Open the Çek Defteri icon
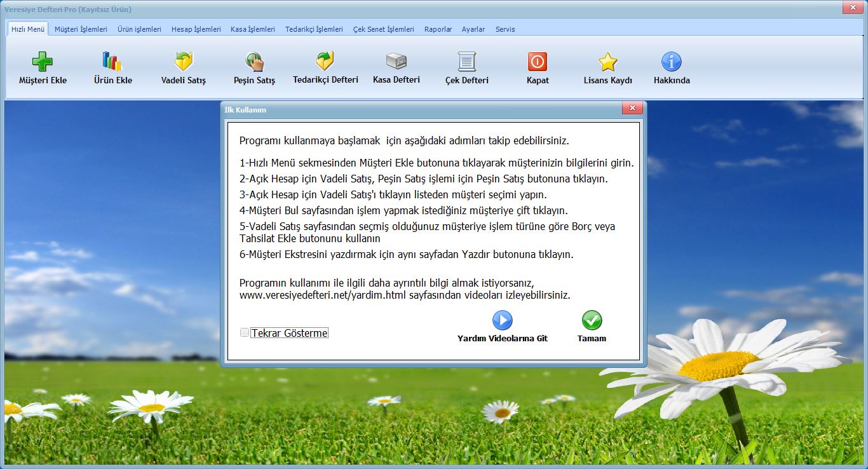Screen dimensions: 868x469 click(x=467, y=62)
